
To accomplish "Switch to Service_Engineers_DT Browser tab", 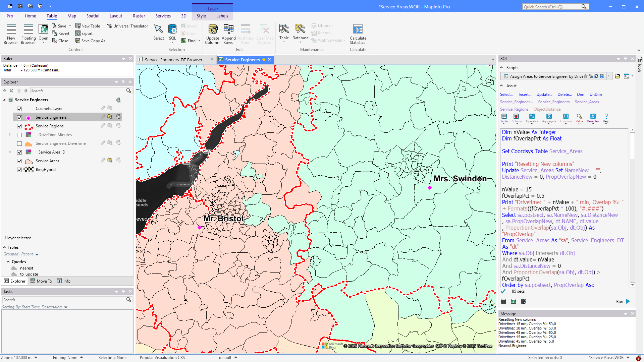I will tap(173, 60).
